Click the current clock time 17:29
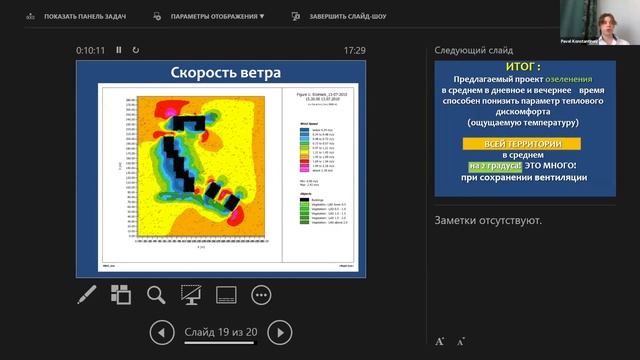640x360 pixels. [354, 50]
